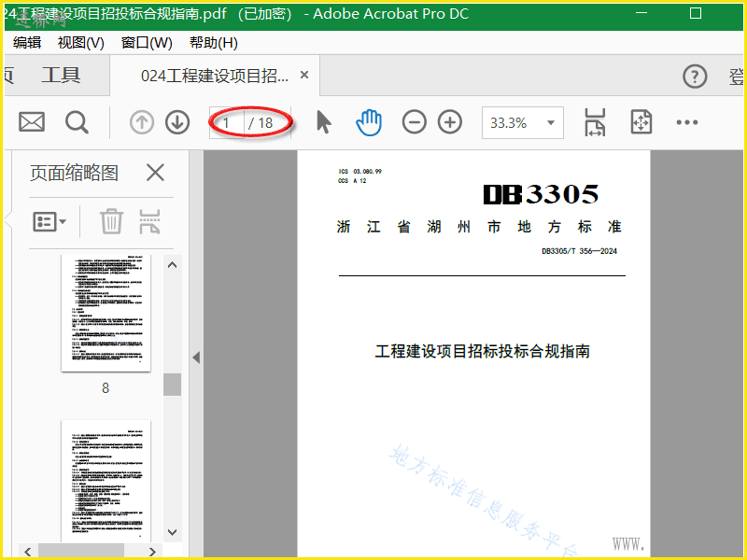The height and width of the screenshot is (560, 747).
Task: Open the help question mark
Action: [x=695, y=77]
